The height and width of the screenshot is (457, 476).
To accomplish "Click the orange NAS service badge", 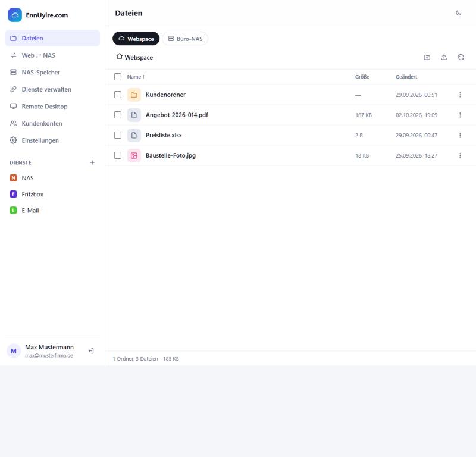I will click(x=13, y=178).
